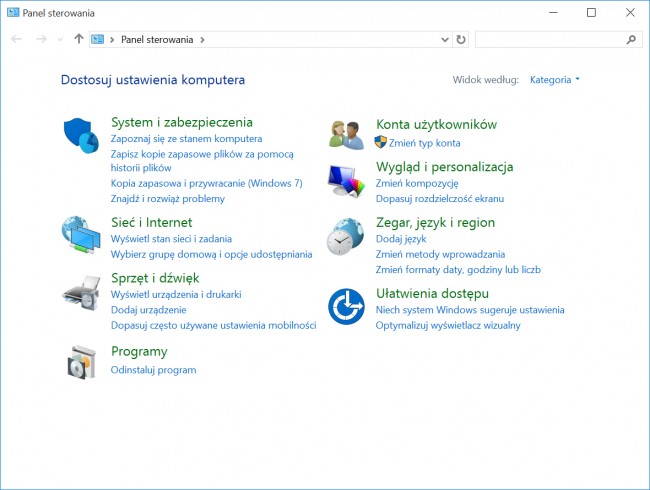Open the Wygląd i personalizacja monitor icon
Viewport: 650px width, 490px height.
[x=346, y=181]
